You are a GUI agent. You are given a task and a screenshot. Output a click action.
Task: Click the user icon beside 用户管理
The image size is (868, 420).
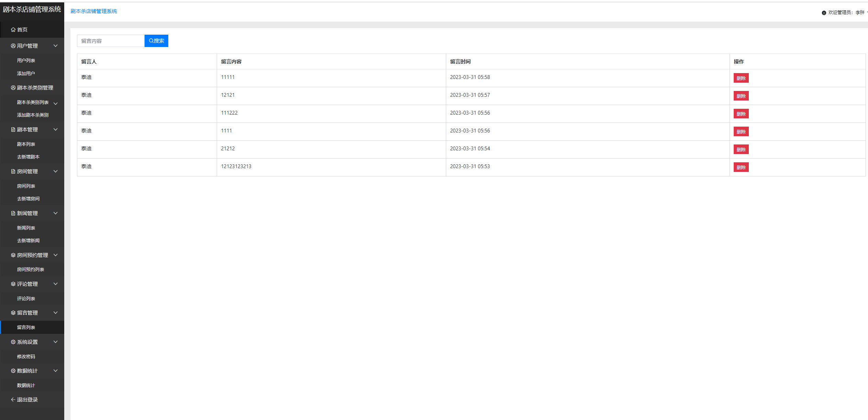(13, 46)
